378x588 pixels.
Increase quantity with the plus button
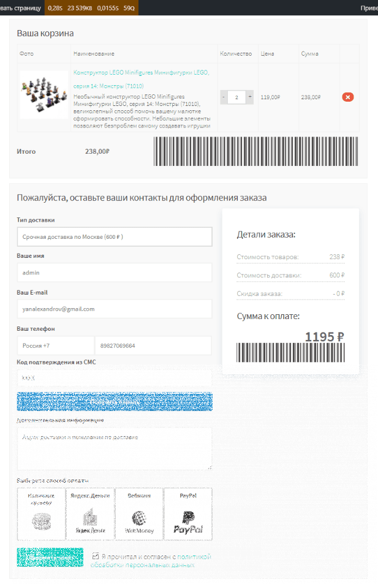click(x=249, y=97)
